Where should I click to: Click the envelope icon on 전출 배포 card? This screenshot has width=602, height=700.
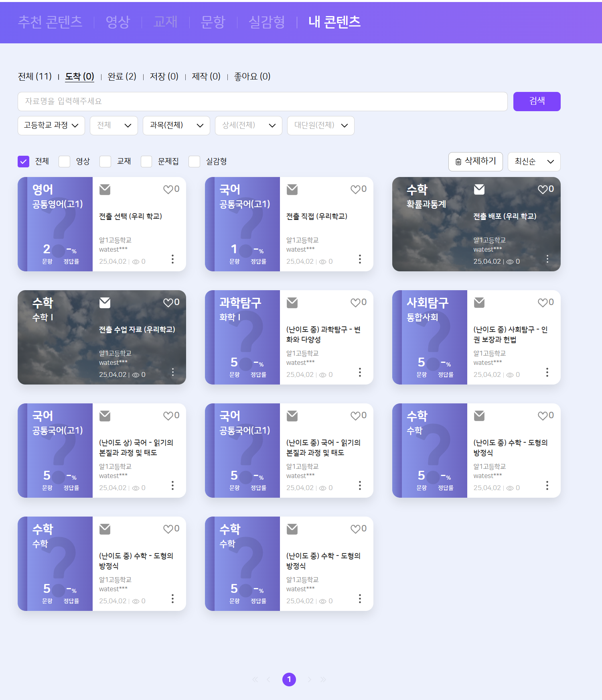pos(479,189)
